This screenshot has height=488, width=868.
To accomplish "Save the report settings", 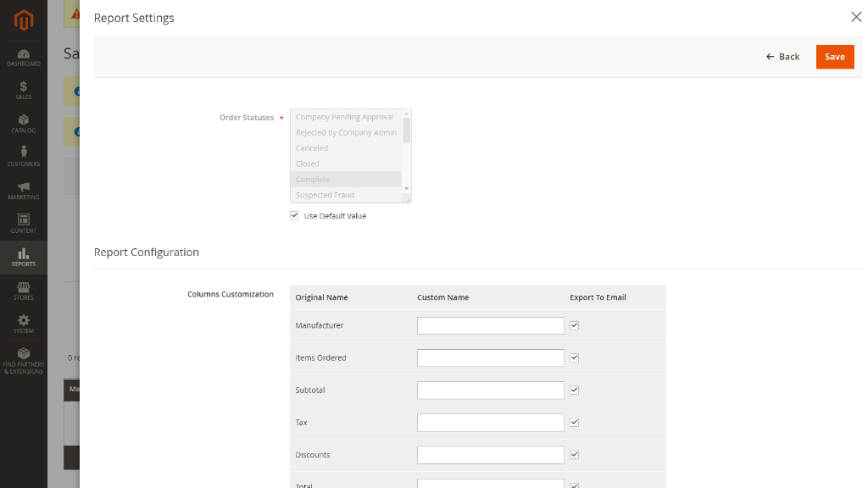I will 835,57.
